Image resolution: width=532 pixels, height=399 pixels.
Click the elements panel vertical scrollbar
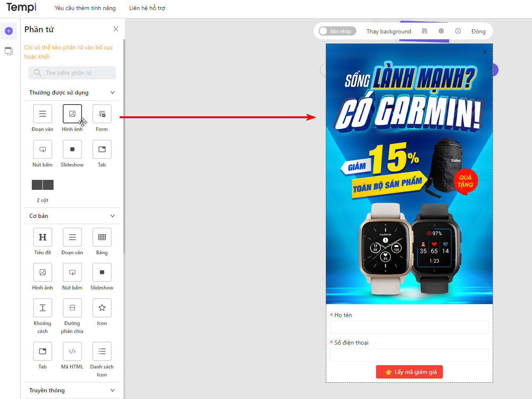coord(124,146)
